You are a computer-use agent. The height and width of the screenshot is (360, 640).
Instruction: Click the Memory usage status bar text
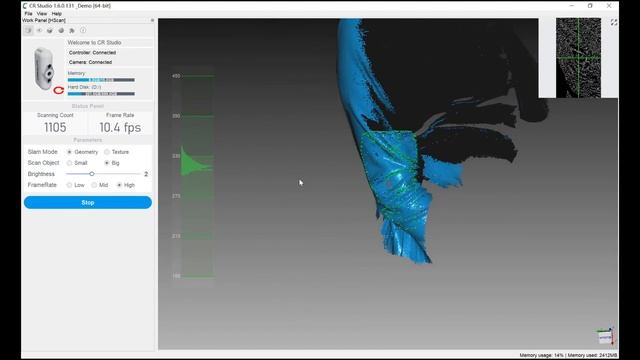[568, 355]
